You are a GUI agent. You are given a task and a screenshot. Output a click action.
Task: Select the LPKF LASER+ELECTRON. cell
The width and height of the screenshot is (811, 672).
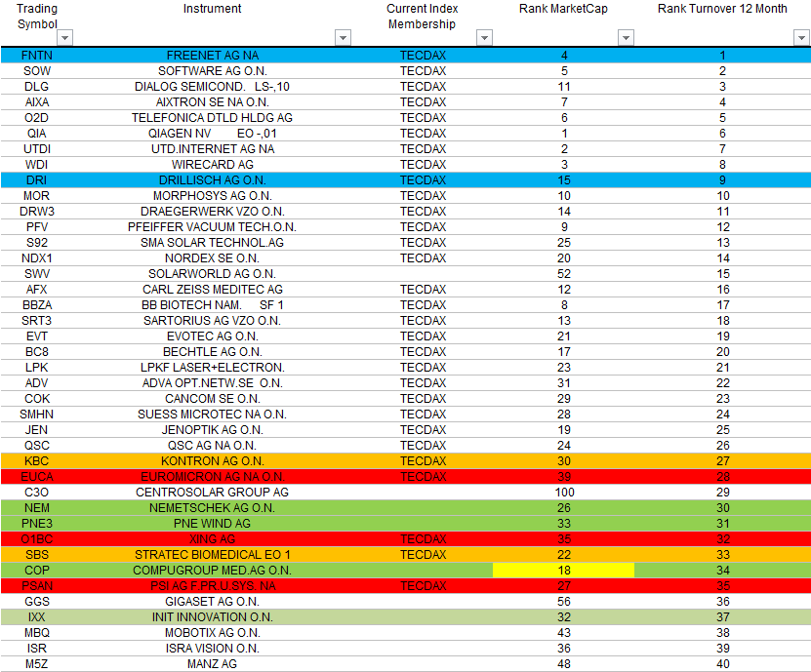pos(213,368)
